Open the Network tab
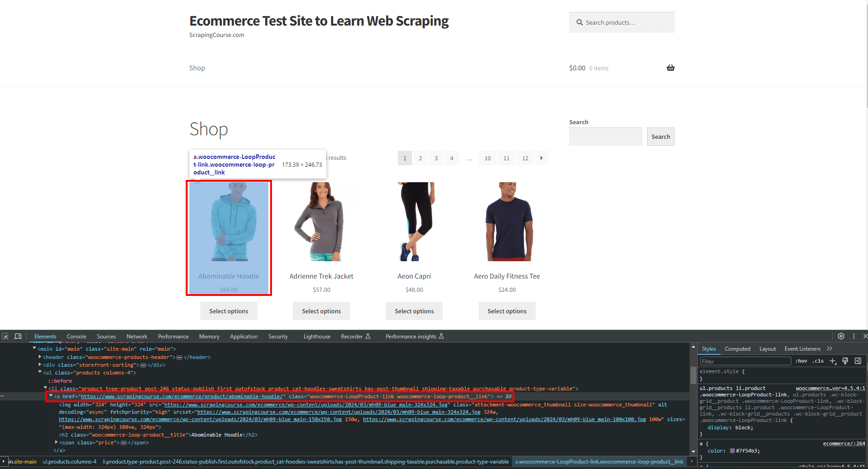 click(x=137, y=336)
